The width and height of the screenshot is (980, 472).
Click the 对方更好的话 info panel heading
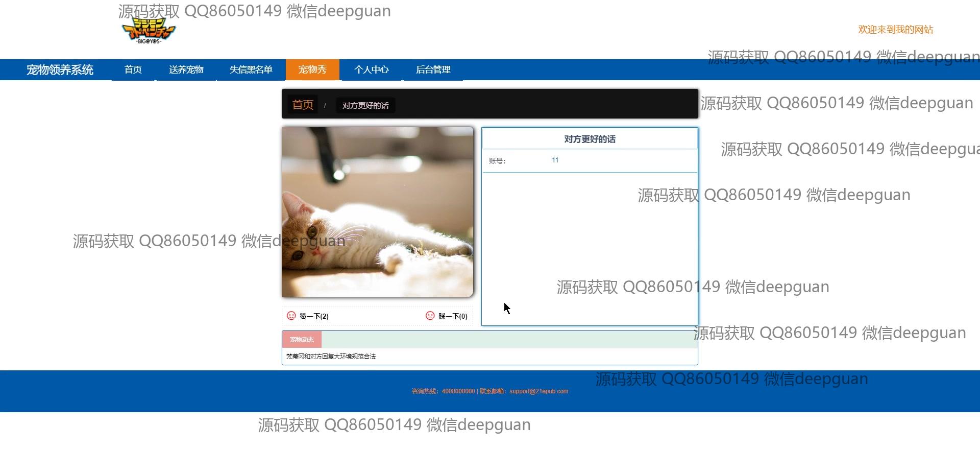pyautogui.click(x=590, y=139)
